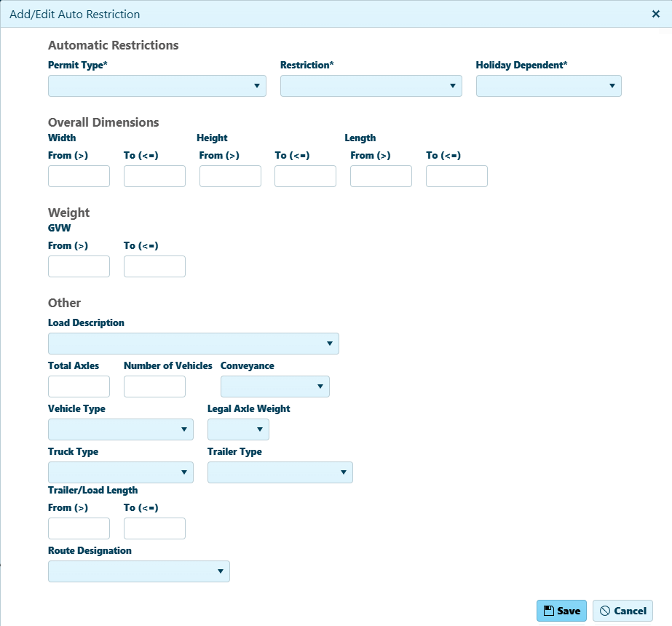This screenshot has width=672, height=626.
Task: Select the Legal Axle Weight dropdown
Action: (238, 429)
